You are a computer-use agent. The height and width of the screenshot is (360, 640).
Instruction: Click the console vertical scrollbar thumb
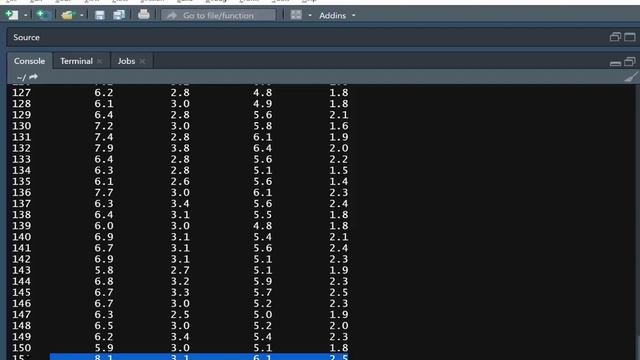pyautogui.click(x=637, y=347)
